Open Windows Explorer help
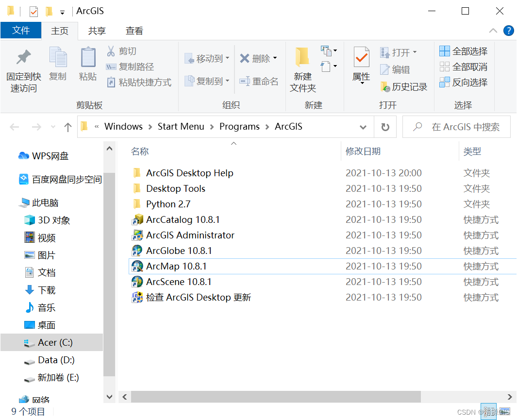 pyautogui.click(x=508, y=31)
